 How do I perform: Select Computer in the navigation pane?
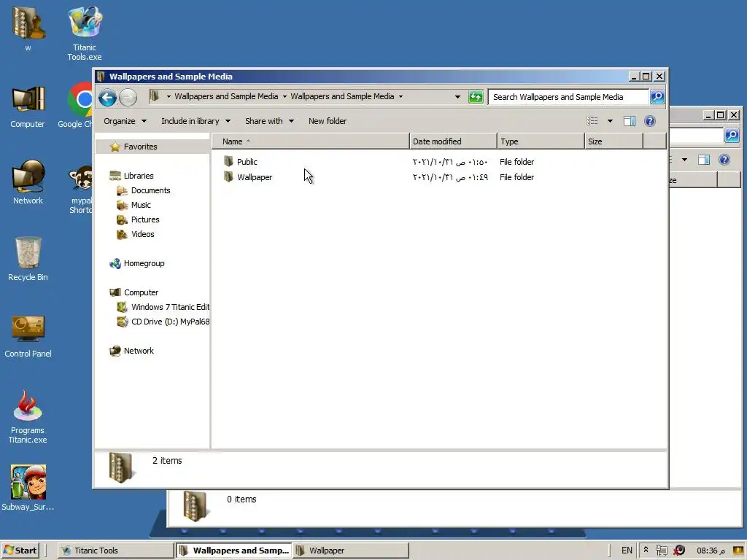coord(141,292)
